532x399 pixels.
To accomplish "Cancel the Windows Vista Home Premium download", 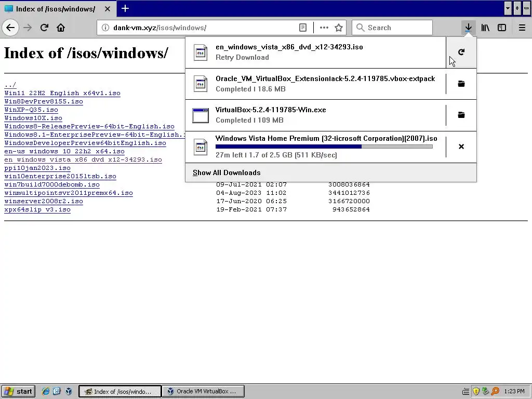I will [x=461, y=147].
